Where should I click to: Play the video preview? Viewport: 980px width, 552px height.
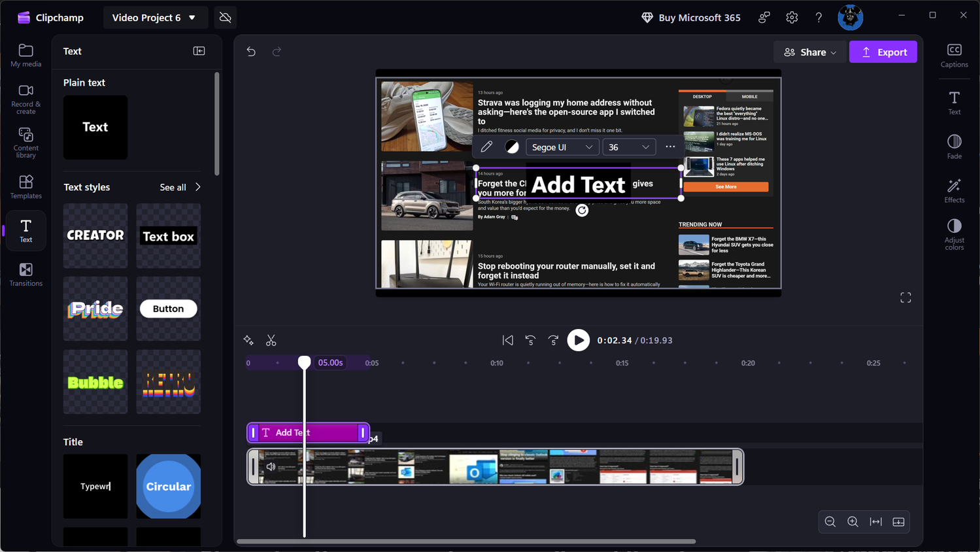pyautogui.click(x=579, y=340)
